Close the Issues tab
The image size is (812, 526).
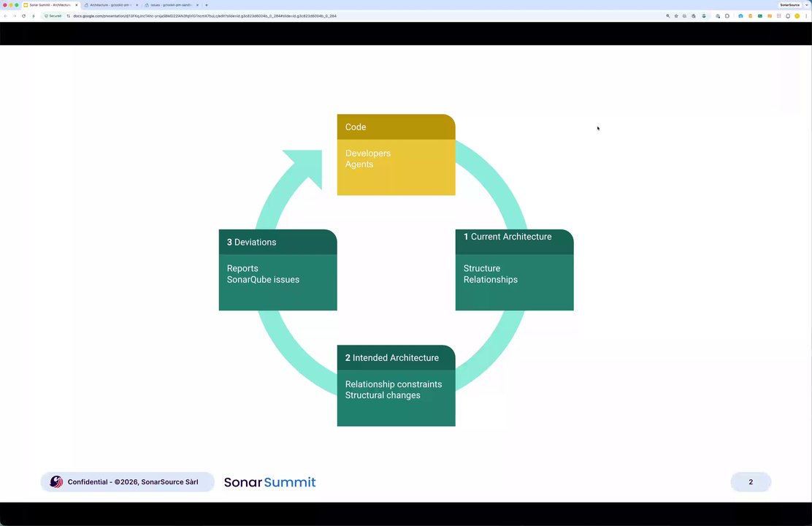[197, 5]
